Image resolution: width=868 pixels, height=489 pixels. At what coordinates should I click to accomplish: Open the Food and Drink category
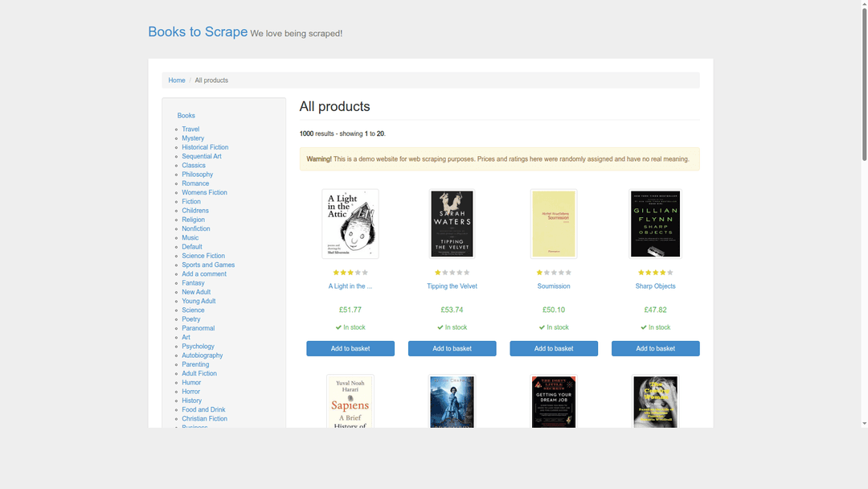(x=203, y=410)
